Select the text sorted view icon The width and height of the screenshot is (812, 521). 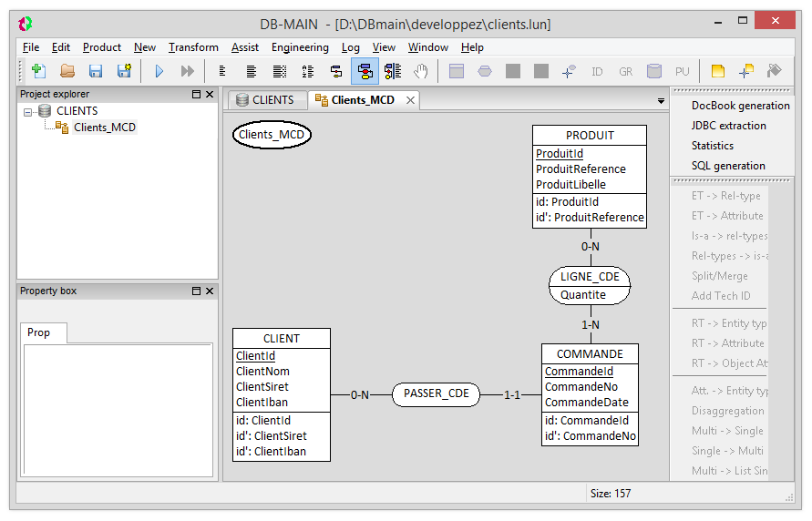click(x=308, y=71)
